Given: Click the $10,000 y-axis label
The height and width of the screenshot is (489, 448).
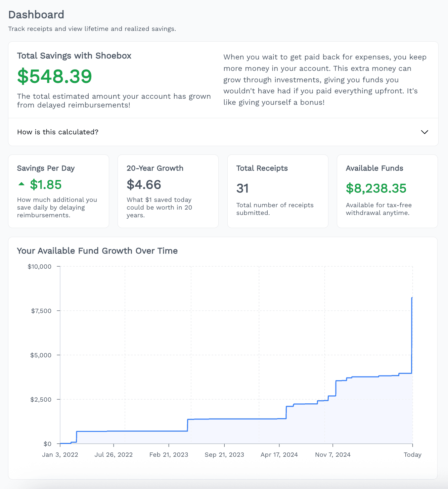Looking at the screenshot, I should point(40,267).
